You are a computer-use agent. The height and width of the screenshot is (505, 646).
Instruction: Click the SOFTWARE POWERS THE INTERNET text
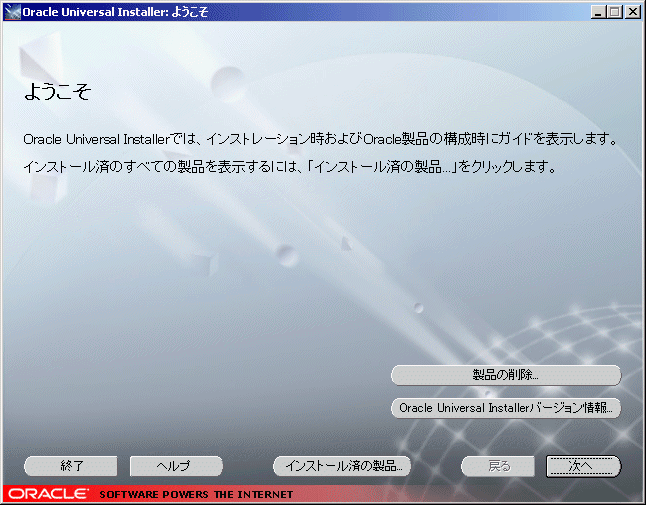point(196,494)
